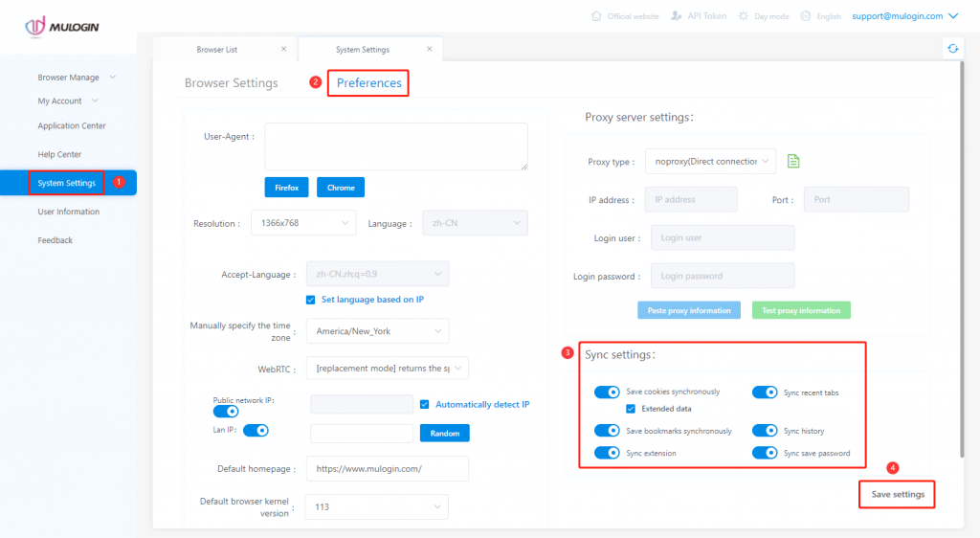
Task: Switch to the Preferences section
Action: pyautogui.click(x=368, y=83)
